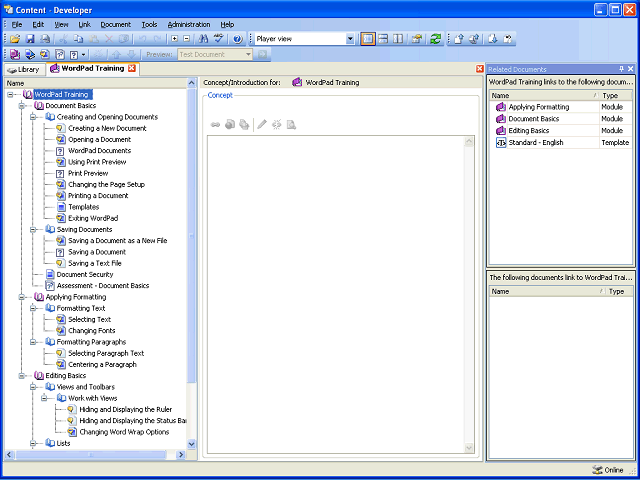The image size is (640, 480).
Task: Select Editing Basics in Related Documents list
Action: (529, 131)
